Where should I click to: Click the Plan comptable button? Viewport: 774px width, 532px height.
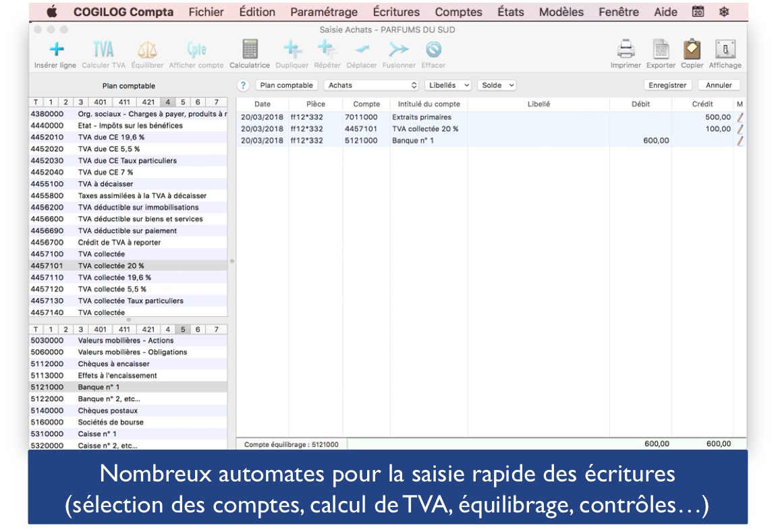point(286,86)
